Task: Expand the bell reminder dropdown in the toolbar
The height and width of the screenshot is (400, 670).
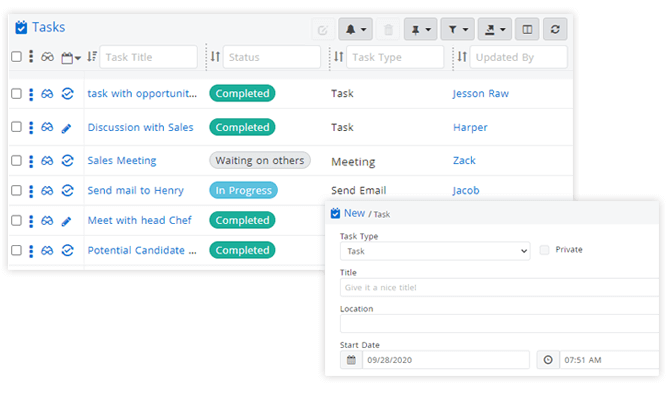Action: (x=356, y=30)
